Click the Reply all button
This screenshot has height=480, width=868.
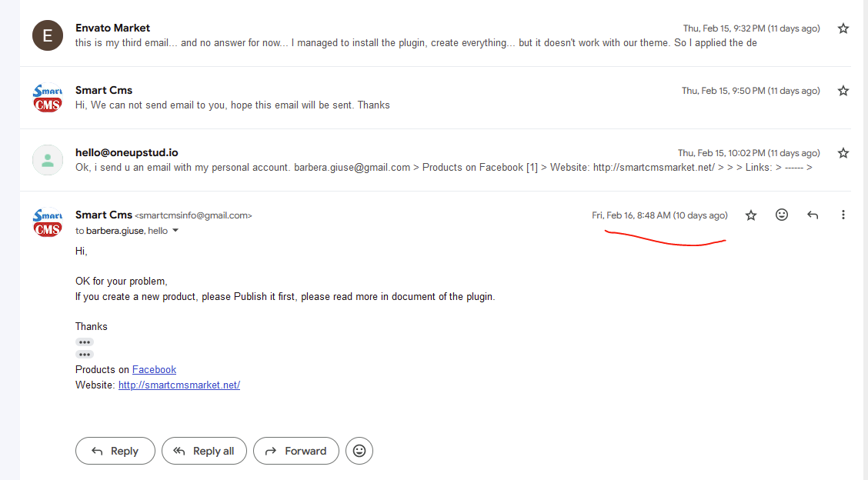tap(204, 452)
